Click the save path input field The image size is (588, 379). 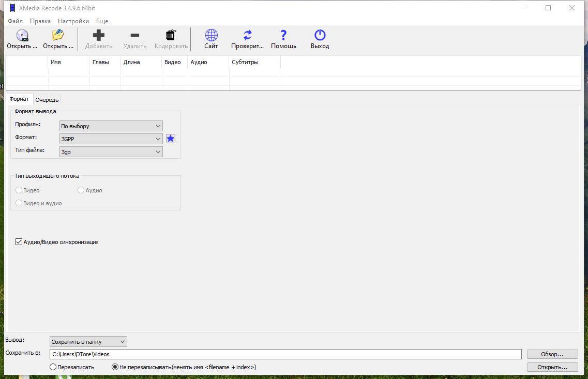tap(285, 354)
